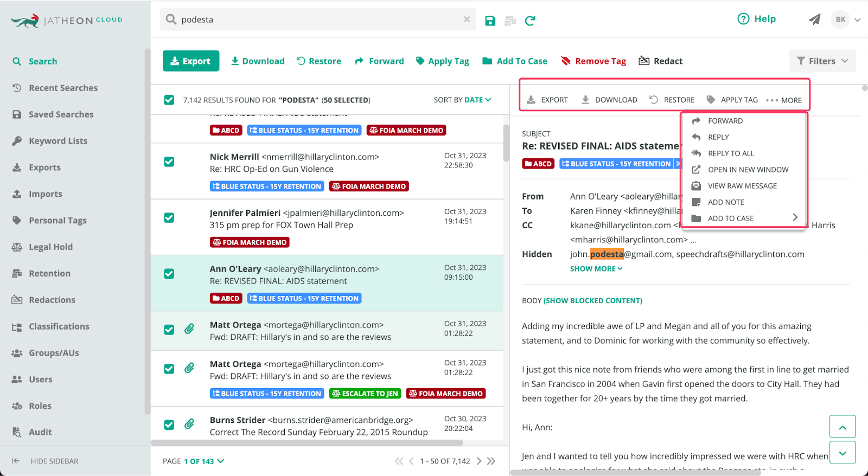Image resolution: width=868 pixels, height=476 pixels.
Task: Collapse the sidebar with Hide Sidebar
Action: tap(45, 461)
